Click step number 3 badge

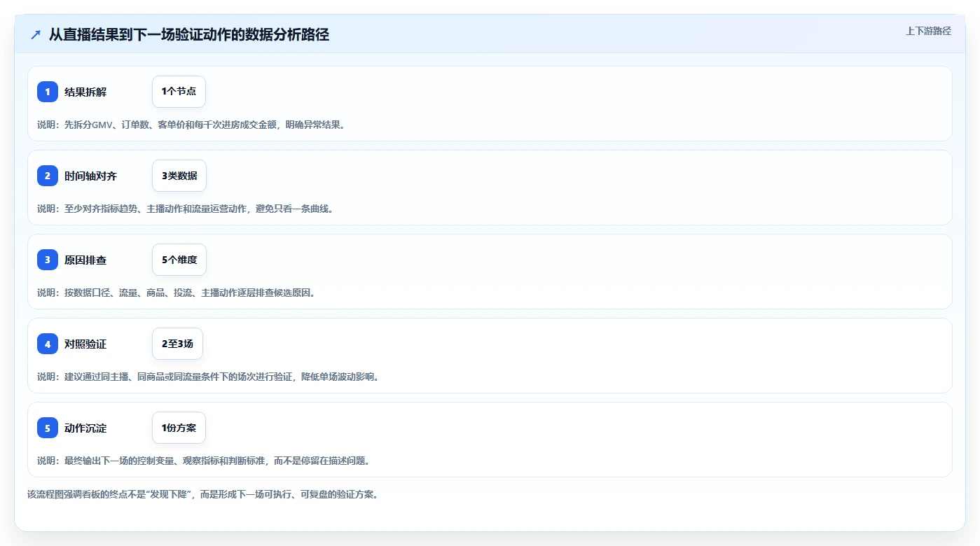48,260
